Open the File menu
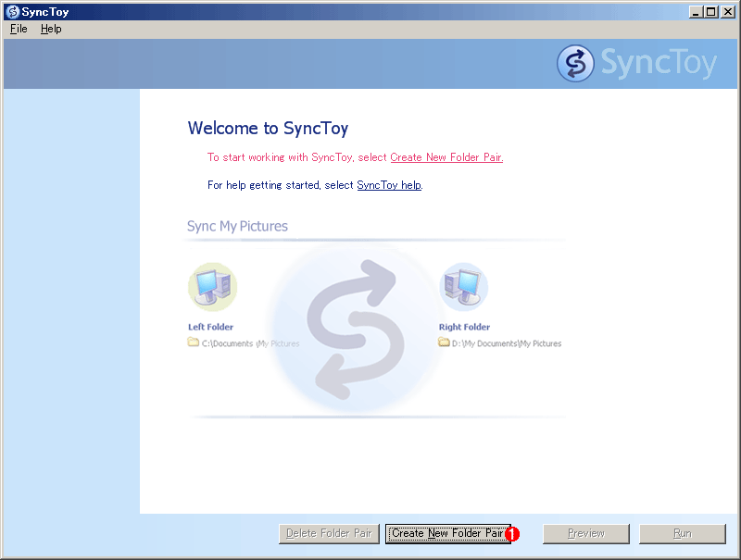This screenshot has width=741, height=560. (19, 29)
